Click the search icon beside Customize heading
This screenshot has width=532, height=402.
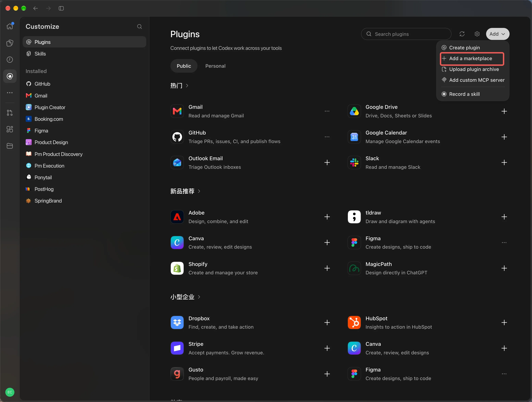[x=139, y=26]
